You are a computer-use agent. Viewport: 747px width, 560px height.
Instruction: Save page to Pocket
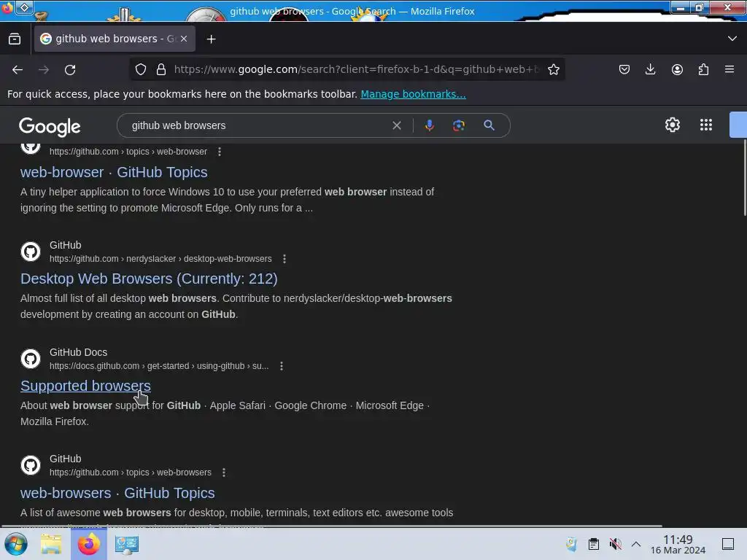tap(624, 69)
